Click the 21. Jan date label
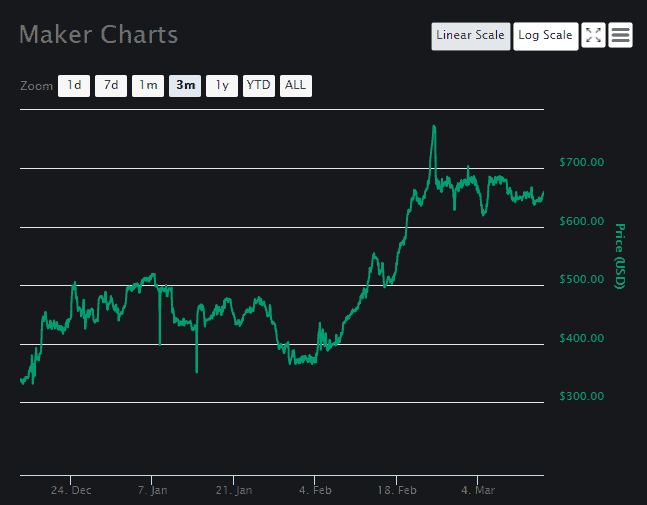The image size is (647, 505). click(x=234, y=490)
